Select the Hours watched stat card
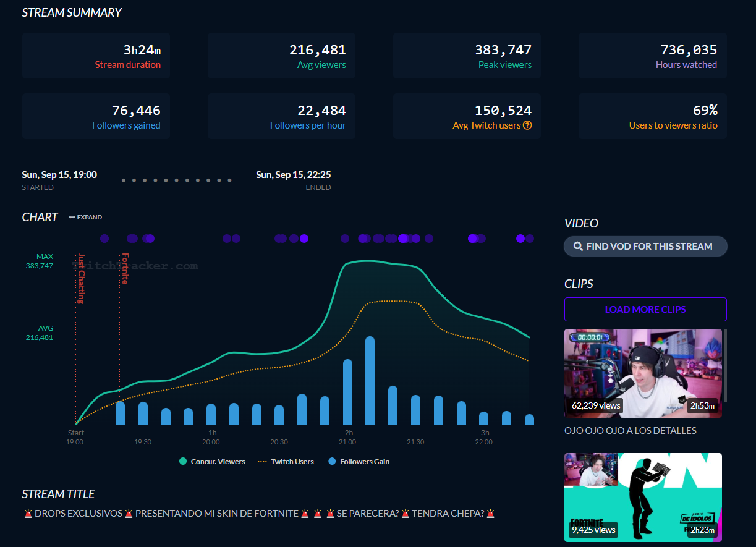Viewport: 756px width, 547px height. click(652, 56)
